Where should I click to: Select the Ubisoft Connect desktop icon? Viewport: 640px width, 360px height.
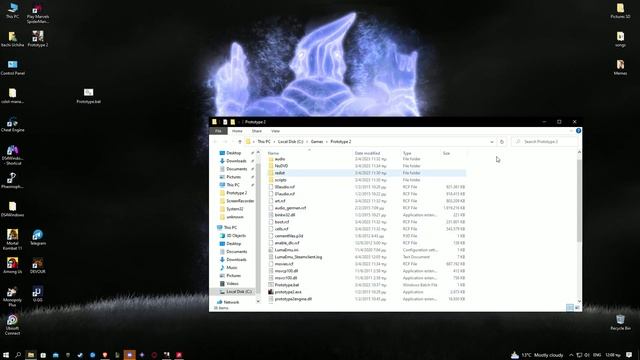(13, 324)
